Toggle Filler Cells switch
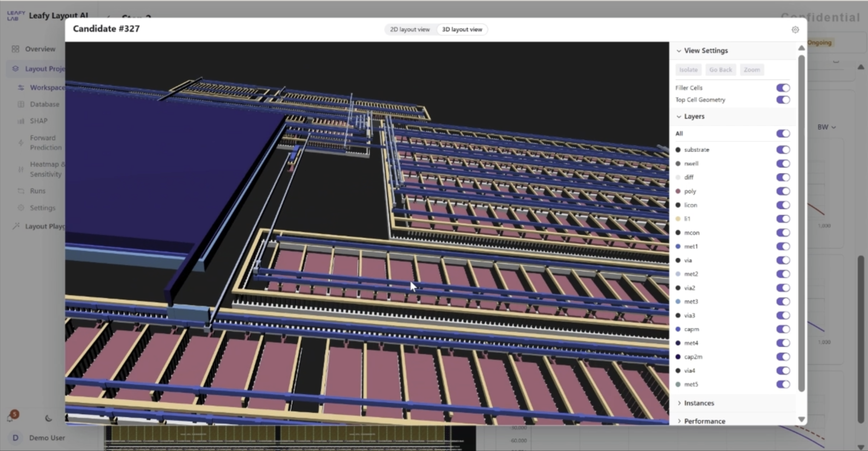This screenshot has height=451, width=868. tap(783, 88)
